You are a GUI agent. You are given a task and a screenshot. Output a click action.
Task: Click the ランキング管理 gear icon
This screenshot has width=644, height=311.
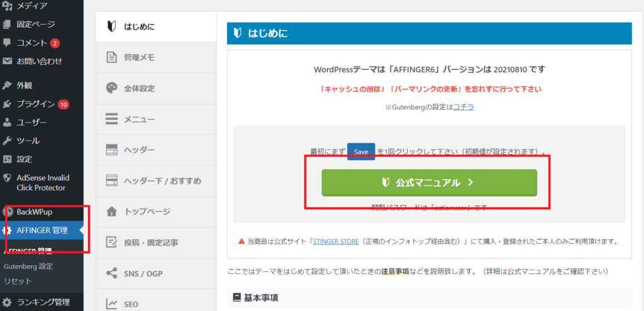coord(7,302)
